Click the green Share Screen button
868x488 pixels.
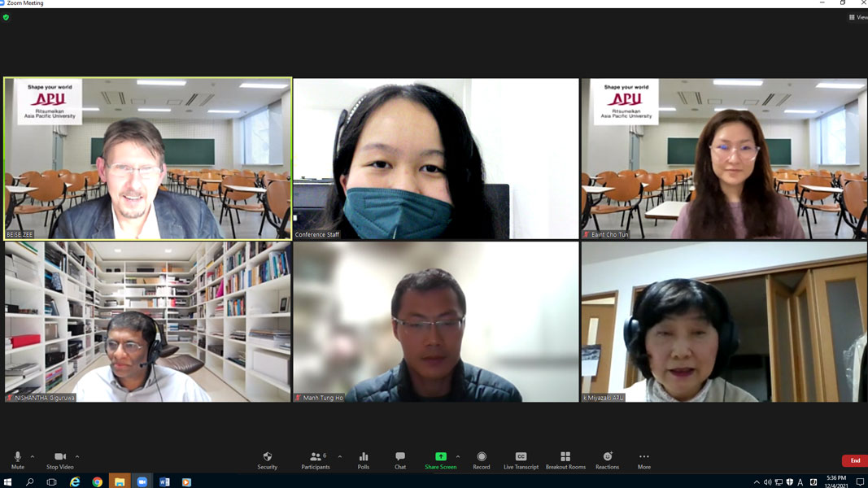pos(440,460)
